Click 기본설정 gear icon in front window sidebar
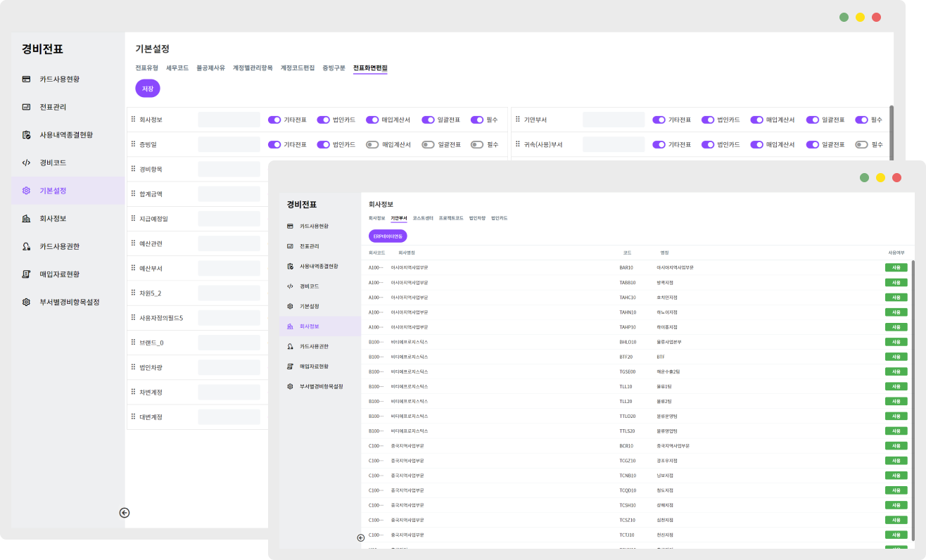 (290, 307)
